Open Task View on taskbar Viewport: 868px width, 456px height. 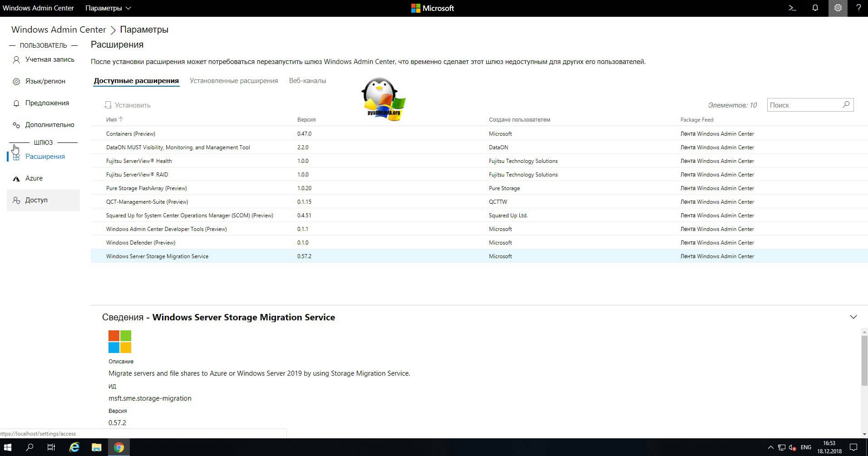click(51, 447)
